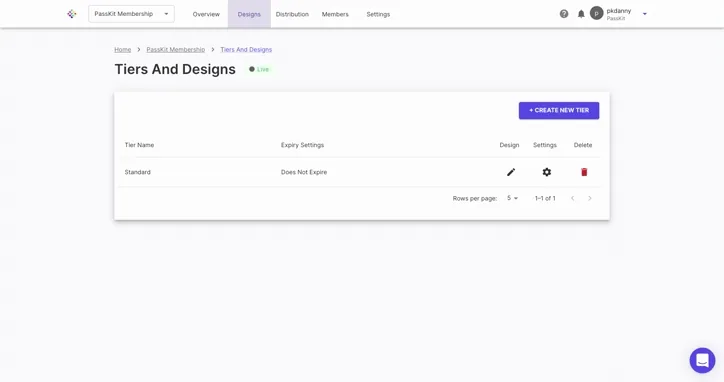Click the pkdanny user avatar

click(x=597, y=13)
